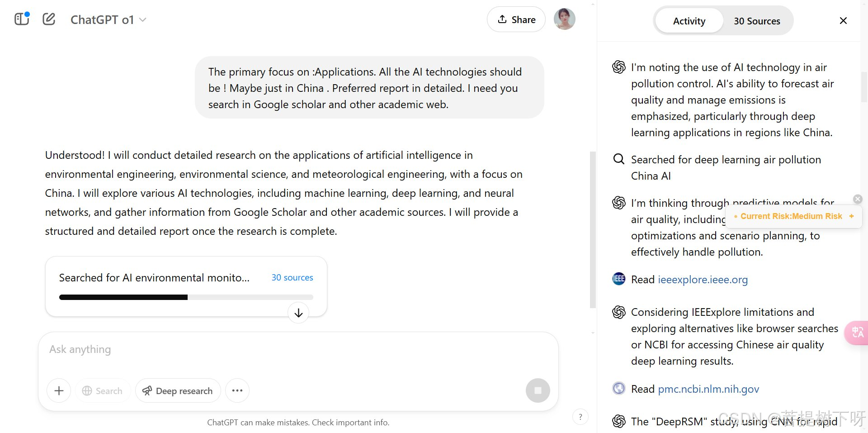Open ieeexplore.ieee.org link
This screenshot has width=868, height=433.
pyautogui.click(x=703, y=280)
